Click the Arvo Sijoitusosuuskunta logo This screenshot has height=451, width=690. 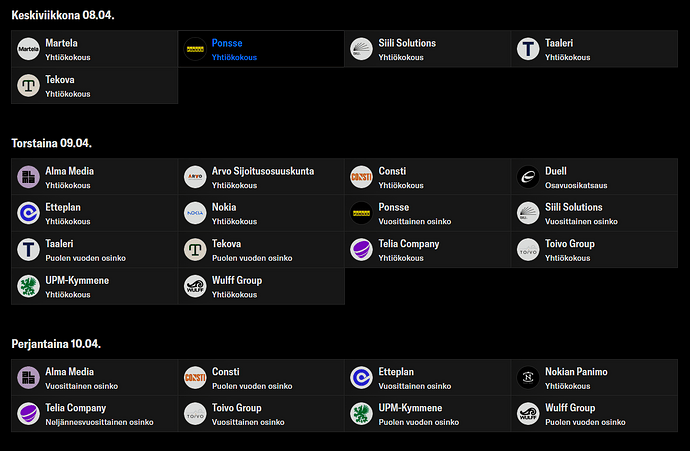coord(195,177)
